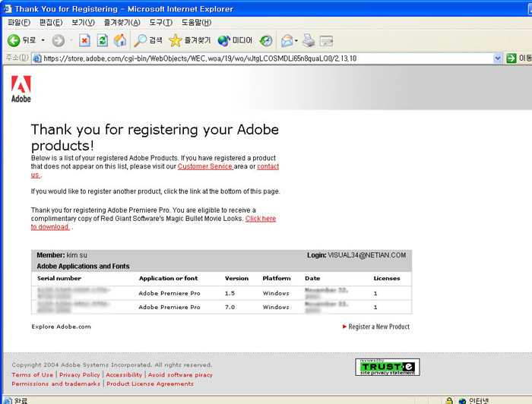Open the Mail icon dropdown arrow

pos(296,40)
